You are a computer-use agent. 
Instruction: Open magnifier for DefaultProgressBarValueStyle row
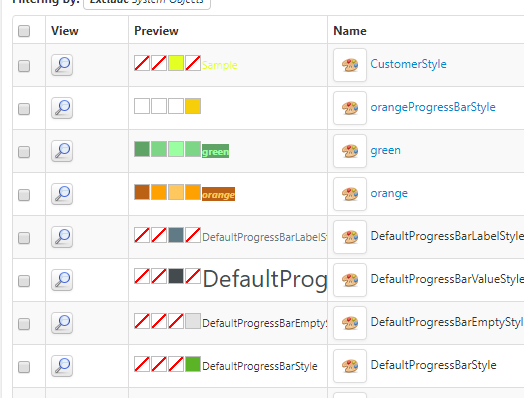pos(62,280)
